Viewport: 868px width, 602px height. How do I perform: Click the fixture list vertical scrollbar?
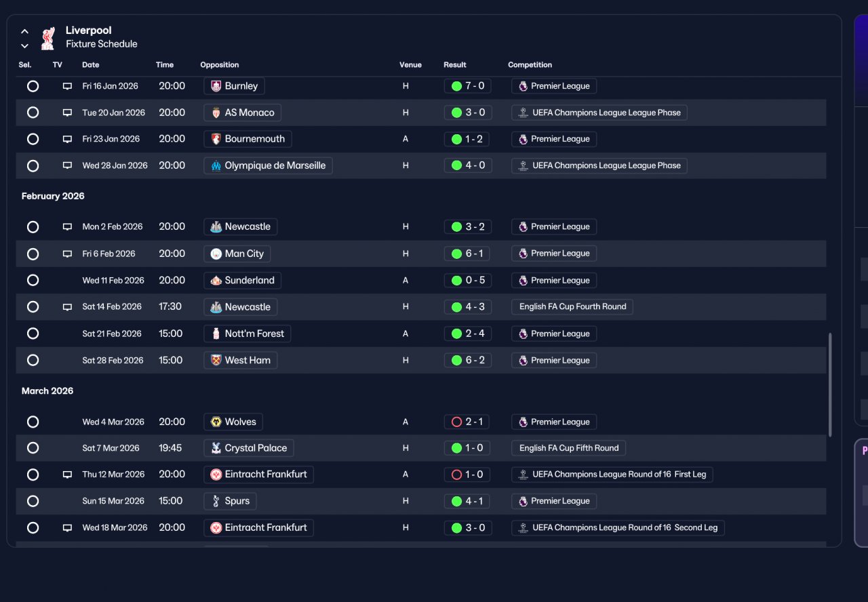point(830,385)
